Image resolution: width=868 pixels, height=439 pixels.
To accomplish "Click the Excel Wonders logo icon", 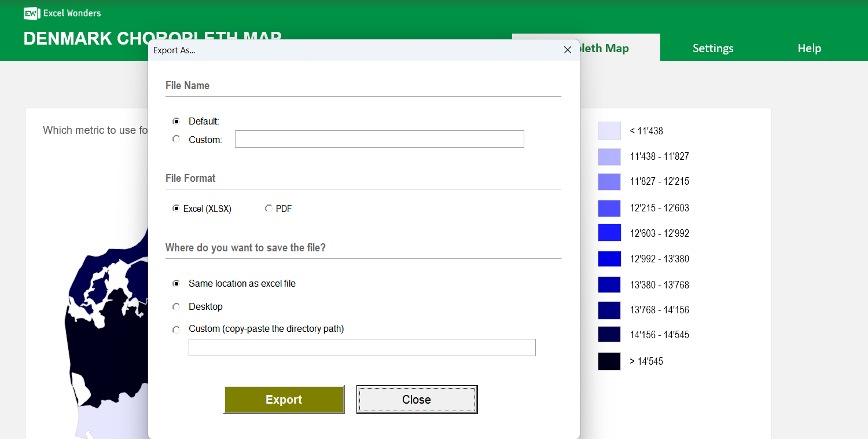I will coord(31,13).
